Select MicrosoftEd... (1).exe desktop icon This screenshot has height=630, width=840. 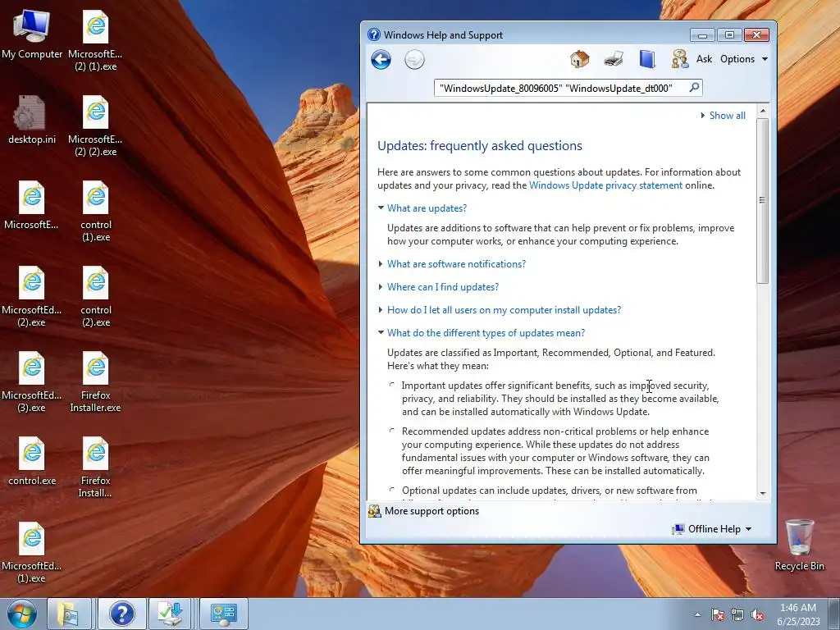32,552
